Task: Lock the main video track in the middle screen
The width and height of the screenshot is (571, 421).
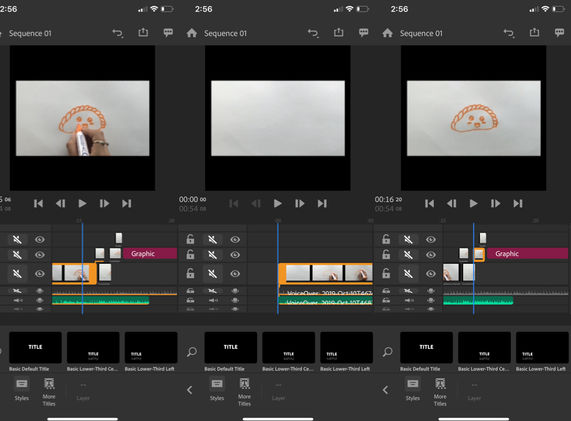Action: tap(190, 273)
